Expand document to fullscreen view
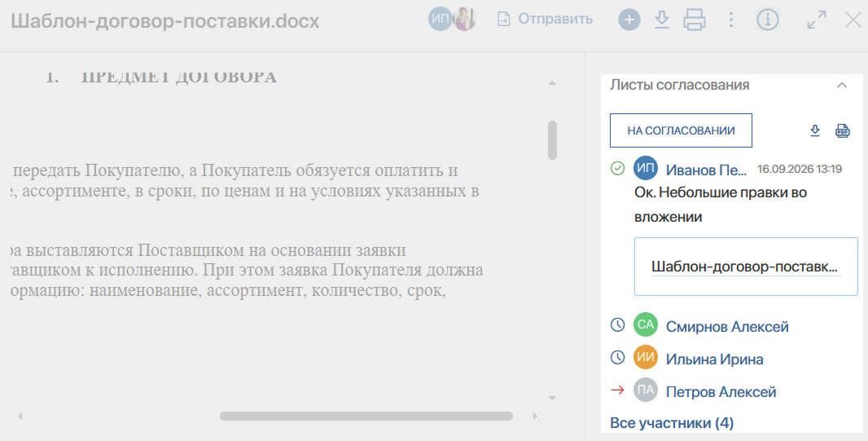This screenshot has height=441, width=868. 817,20
